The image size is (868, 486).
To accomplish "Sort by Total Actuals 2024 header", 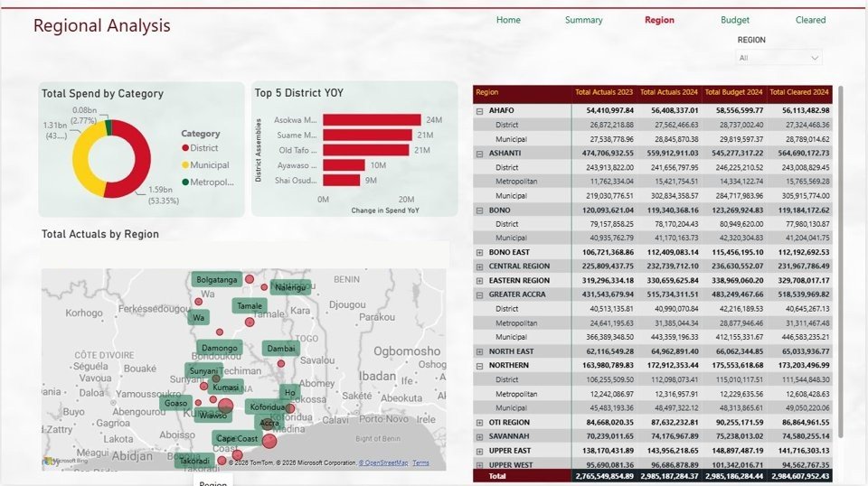I will point(669,92).
